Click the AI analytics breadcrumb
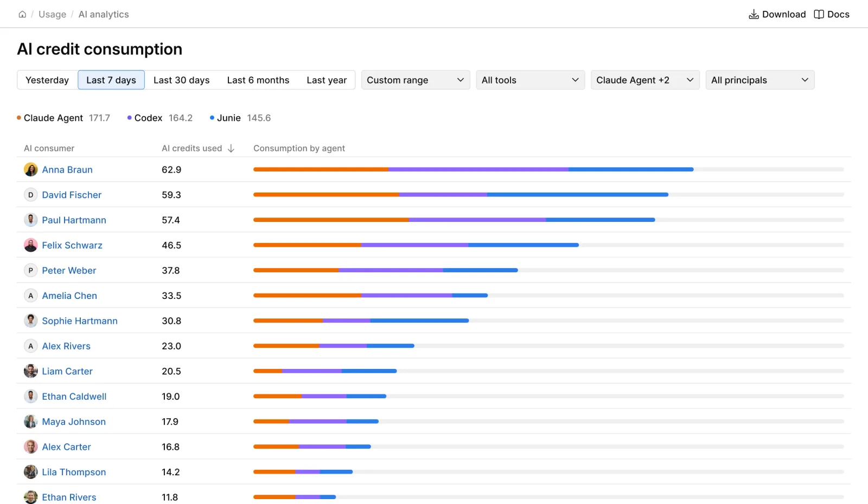Screen dimensions: 868x504 pos(104,15)
